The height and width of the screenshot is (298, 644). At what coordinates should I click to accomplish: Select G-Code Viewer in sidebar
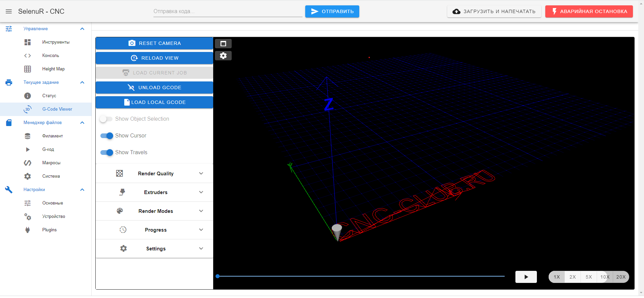pyautogui.click(x=46, y=109)
